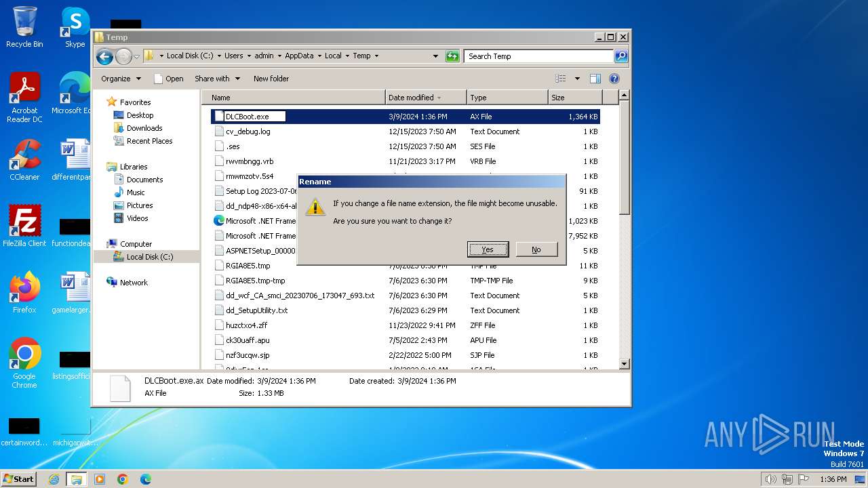Decline the rename with No

coord(536,249)
